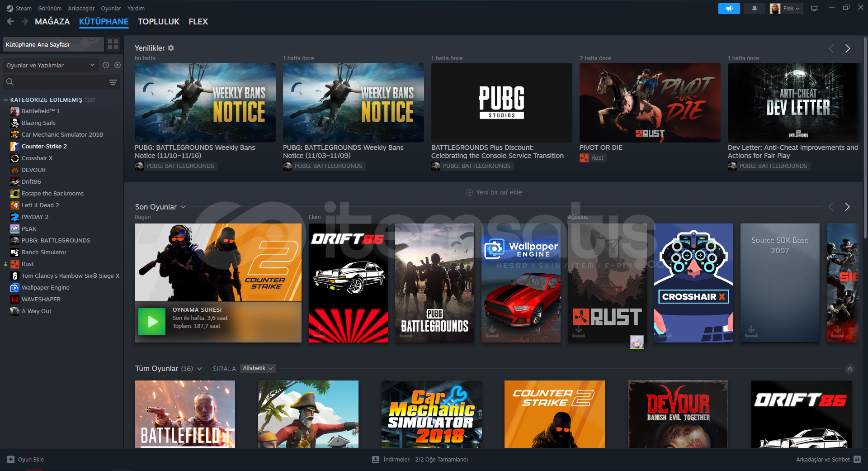Open the Drift86 cover in Son Oyunlar

point(348,283)
